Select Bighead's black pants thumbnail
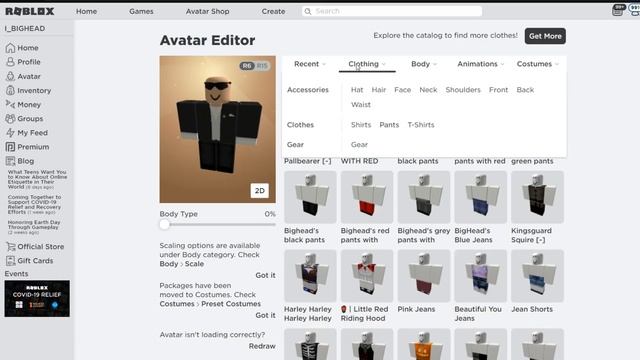This screenshot has width=640, height=360. pos(310,197)
